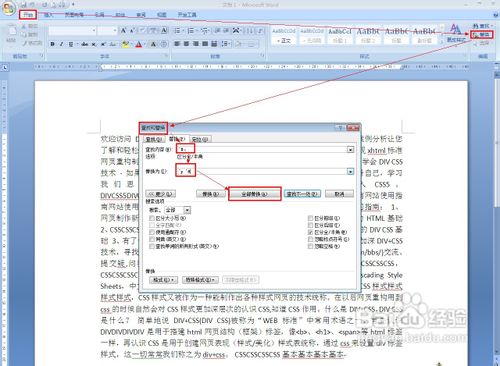Select the Heading 1 style

340,36
